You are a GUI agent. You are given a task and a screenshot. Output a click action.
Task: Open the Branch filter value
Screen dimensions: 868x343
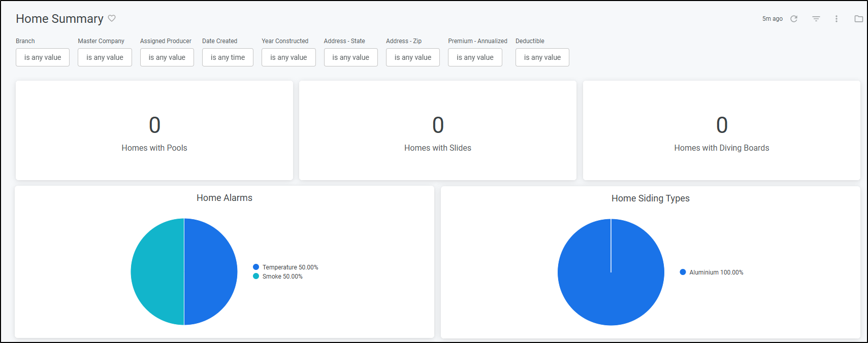pyautogui.click(x=43, y=57)
